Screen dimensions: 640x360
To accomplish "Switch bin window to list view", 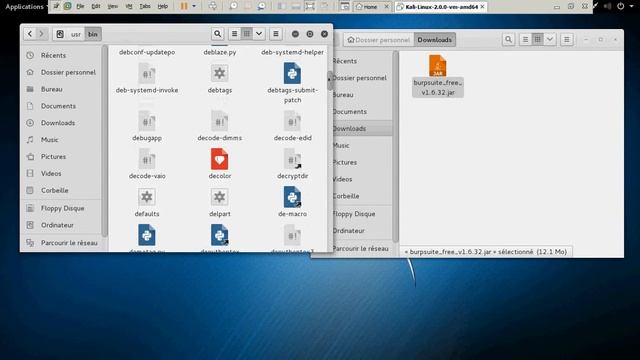I will point(234,34).
